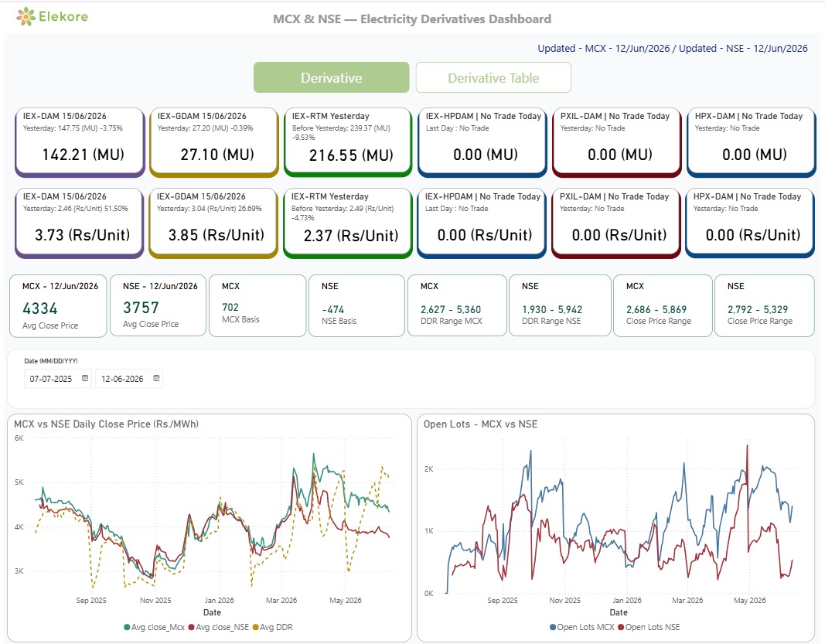Toggle Avg DDR legend marker
Viewport: 825px width, 644px height.
256,627
